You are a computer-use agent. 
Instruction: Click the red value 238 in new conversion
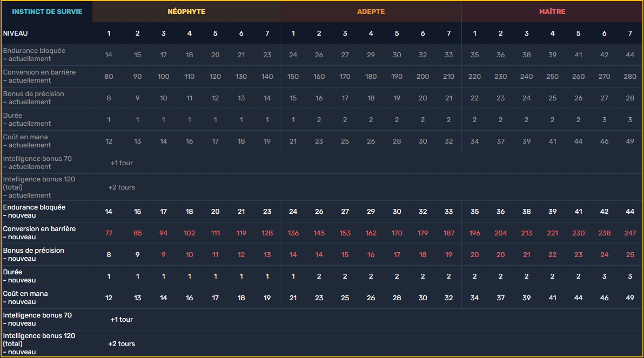point(604,233)
